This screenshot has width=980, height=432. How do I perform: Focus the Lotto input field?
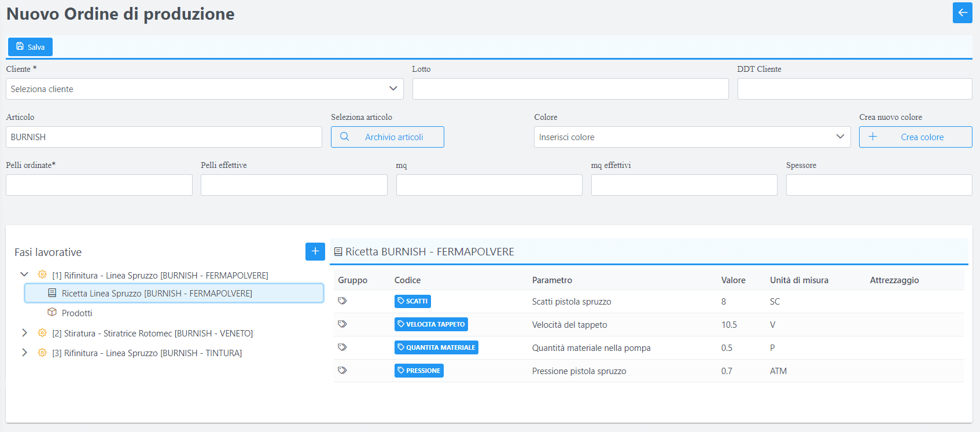pyautogui.click(x=570, y=89)
